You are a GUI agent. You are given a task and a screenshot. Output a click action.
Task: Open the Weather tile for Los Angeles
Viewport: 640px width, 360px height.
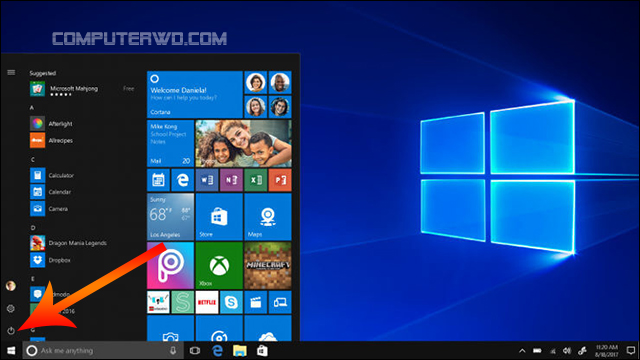click(170, 217)
